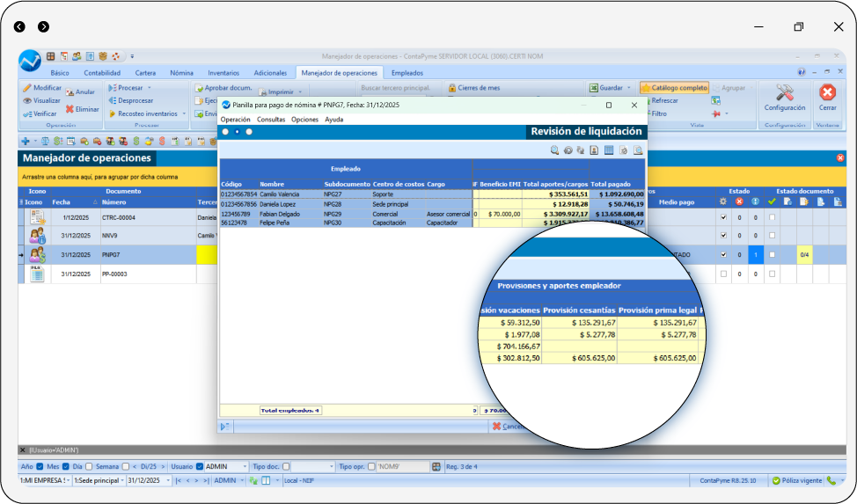Open the Tipo doc. combo box
Image resolution: width=857 pixels, height=504 pixels.
(313, 467)
